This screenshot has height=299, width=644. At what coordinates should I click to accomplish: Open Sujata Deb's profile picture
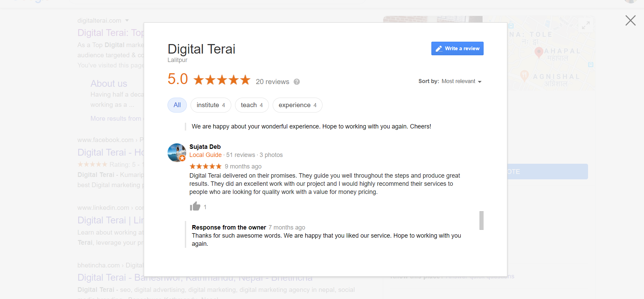click(x=177, y=153)
